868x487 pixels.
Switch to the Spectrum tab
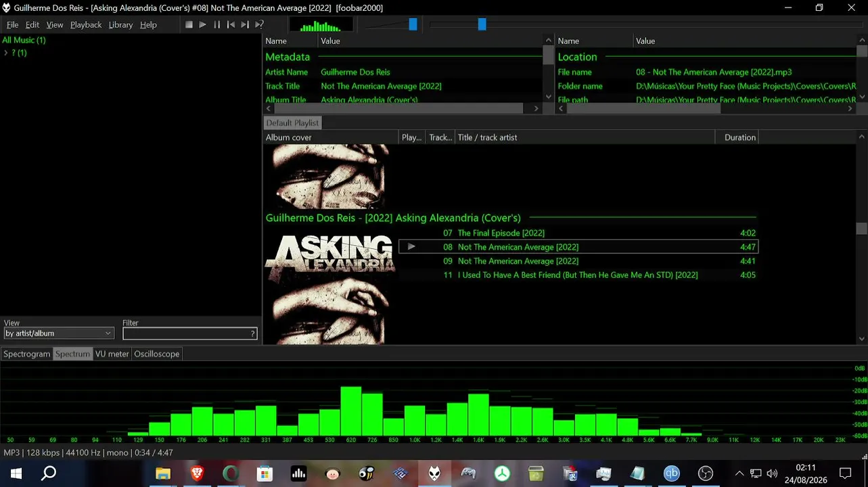click(72, 354)
